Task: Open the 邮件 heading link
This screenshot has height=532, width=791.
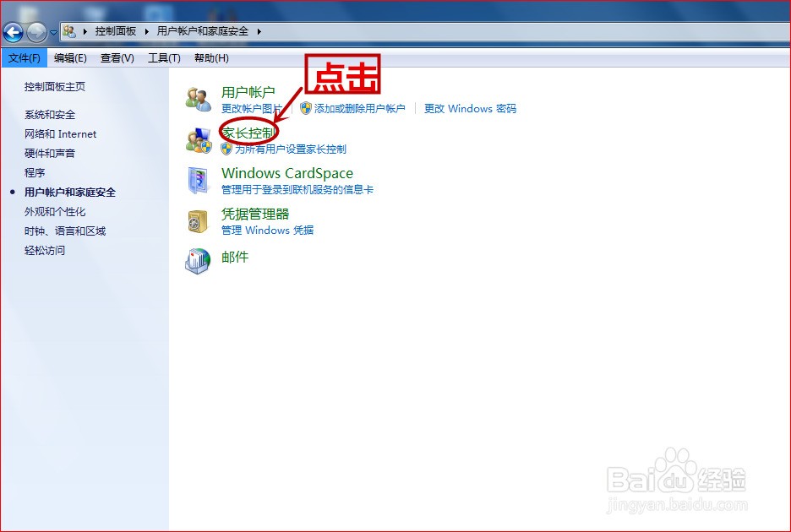Action: pyautogui.click(x=235, y=258)
